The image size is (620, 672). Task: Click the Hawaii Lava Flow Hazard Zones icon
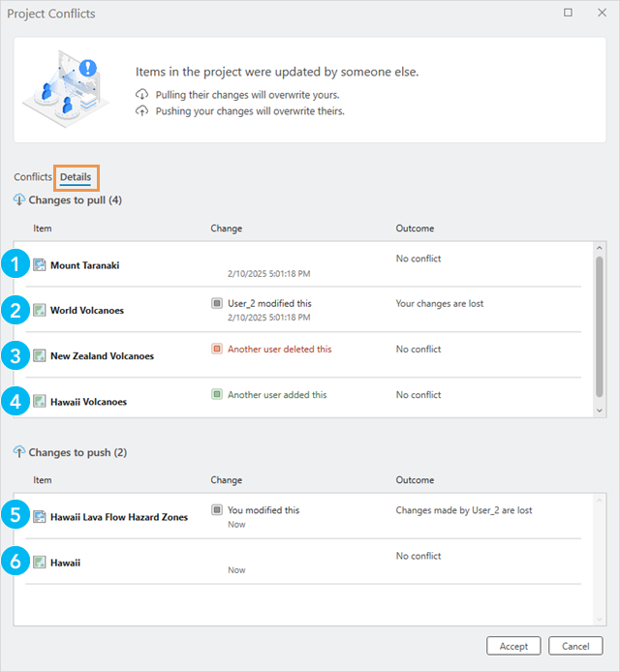tap(40, 517)
